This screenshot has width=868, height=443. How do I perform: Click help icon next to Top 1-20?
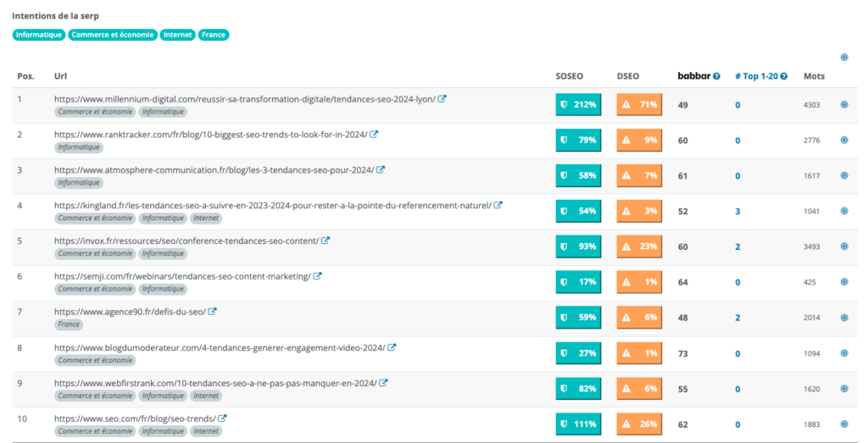pos(784,76)
